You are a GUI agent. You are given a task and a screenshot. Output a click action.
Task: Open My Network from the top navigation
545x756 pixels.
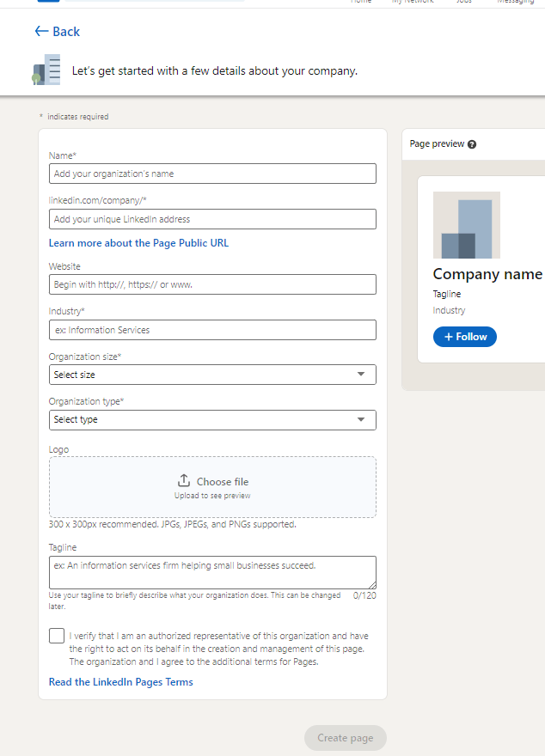[x=413, y=2]
